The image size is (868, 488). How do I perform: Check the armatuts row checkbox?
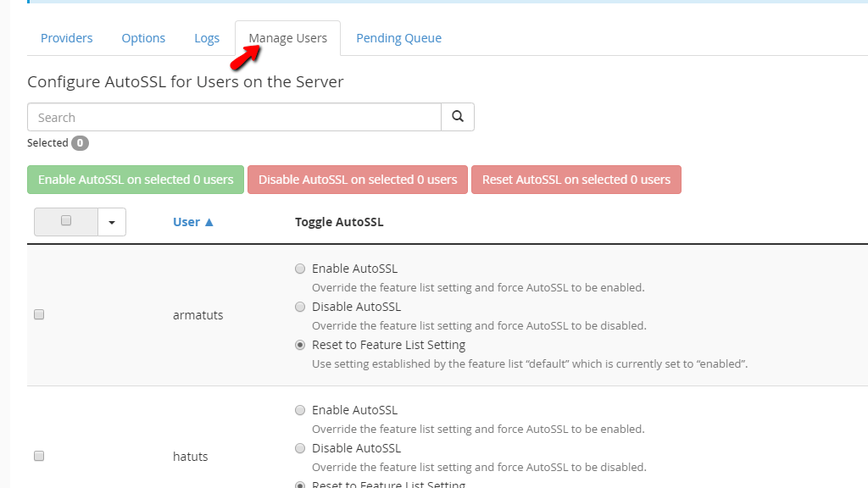coord(38,313)
